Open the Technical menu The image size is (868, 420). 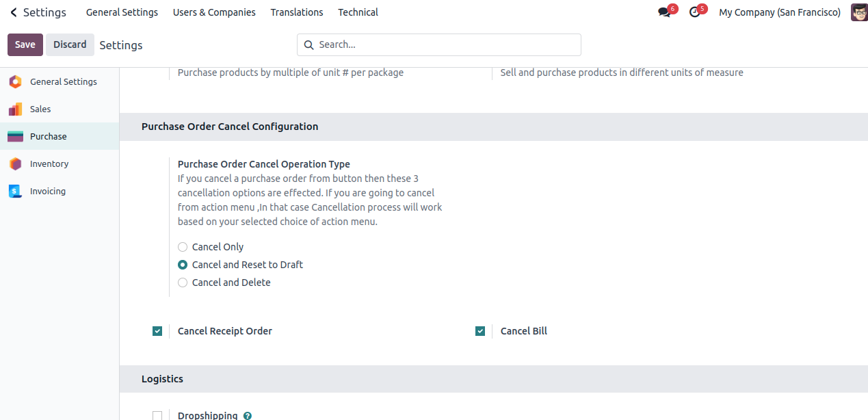(x=358, y=12)
